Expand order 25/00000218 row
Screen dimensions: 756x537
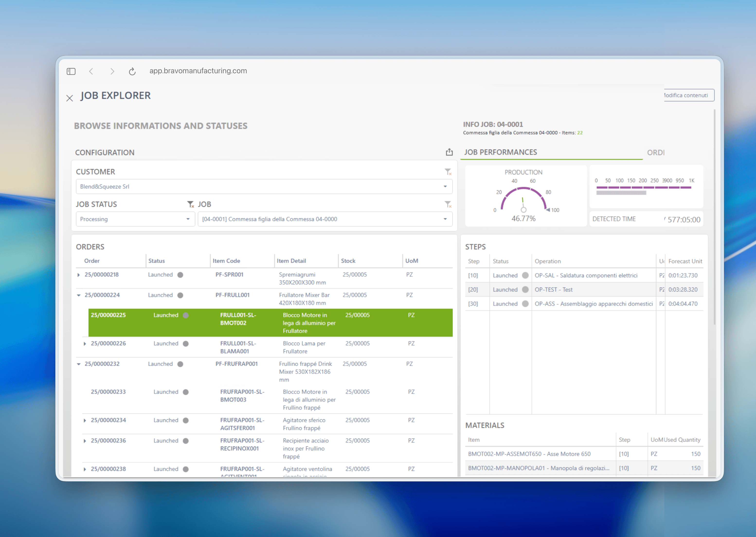click(x=79, y=275)
